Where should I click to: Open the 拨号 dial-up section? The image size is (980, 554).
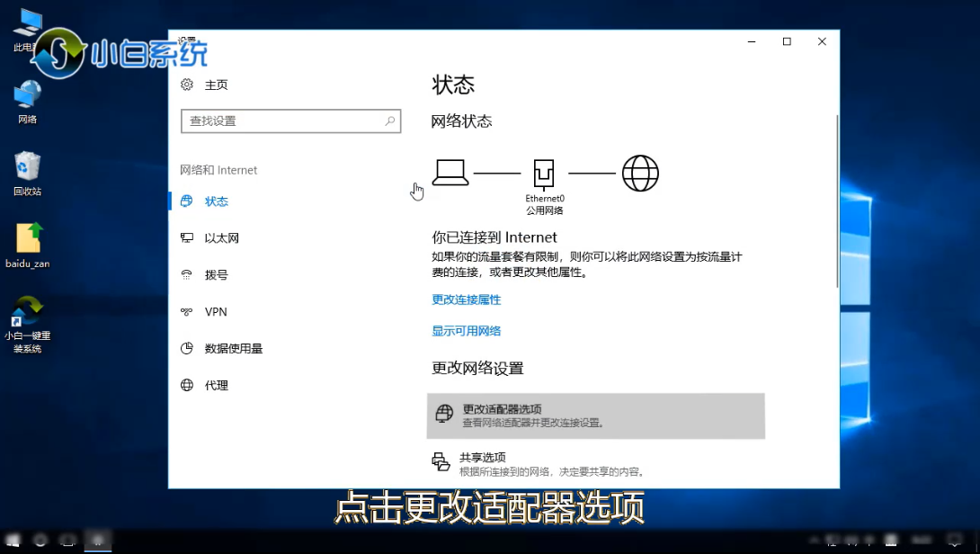(x=217, y=275)
